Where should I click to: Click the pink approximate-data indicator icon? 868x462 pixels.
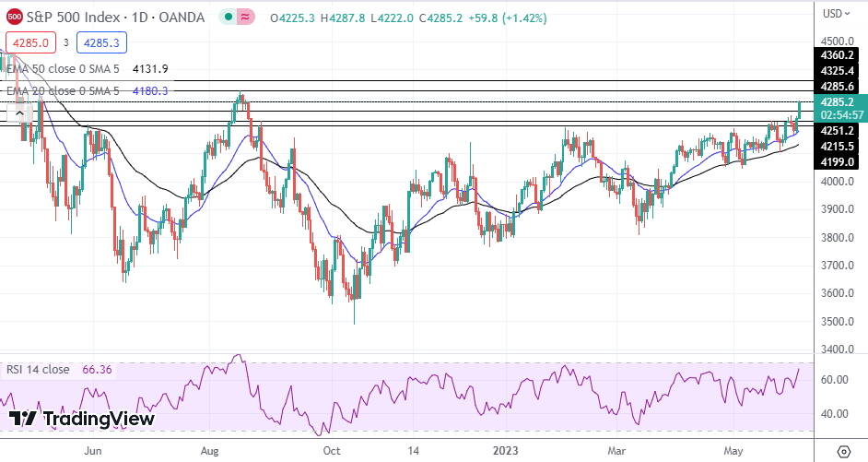pyautogui.click(x=245, y=18)
